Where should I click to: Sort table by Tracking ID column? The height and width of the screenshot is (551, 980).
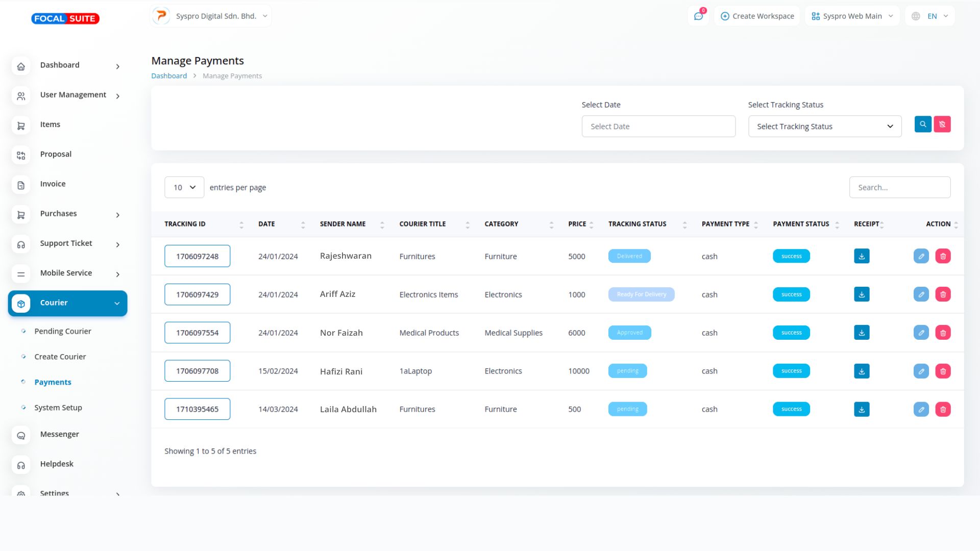click(185, 224)
